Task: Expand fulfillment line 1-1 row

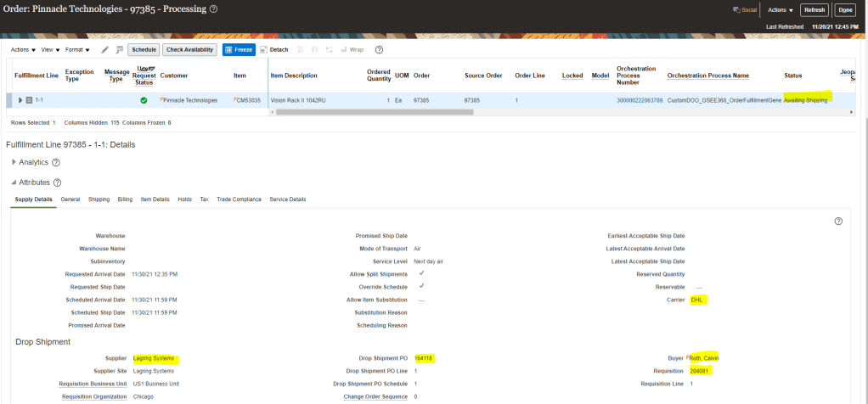Action: point(20,100)
